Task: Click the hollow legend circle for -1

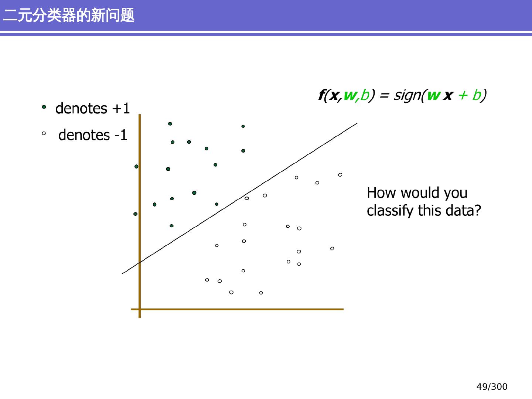Action: pos(44,134)
